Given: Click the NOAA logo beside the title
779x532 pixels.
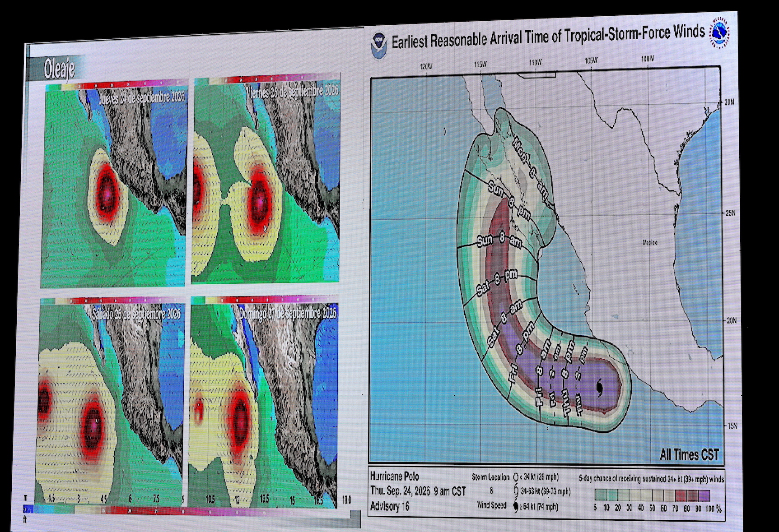Looking at the screenshot, I should (x=379, y=44).
